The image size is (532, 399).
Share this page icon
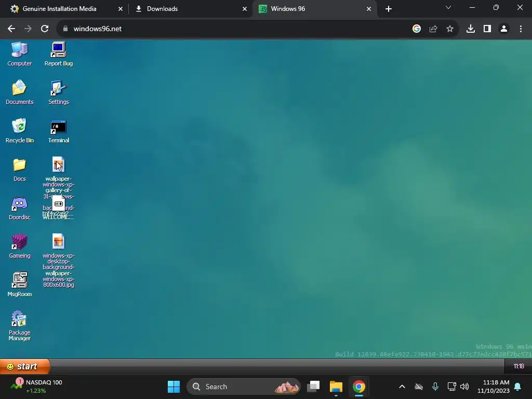coord(433,29)
